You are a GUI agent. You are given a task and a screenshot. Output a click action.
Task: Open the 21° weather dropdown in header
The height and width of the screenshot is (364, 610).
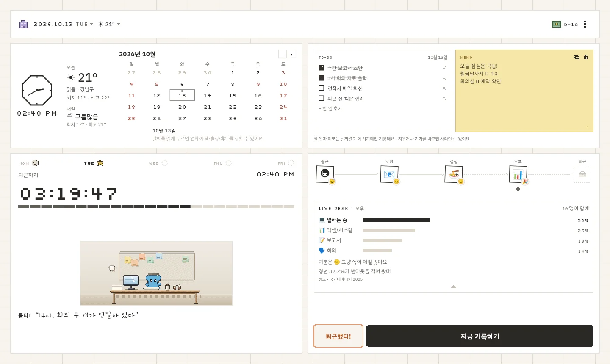(109, 24)
